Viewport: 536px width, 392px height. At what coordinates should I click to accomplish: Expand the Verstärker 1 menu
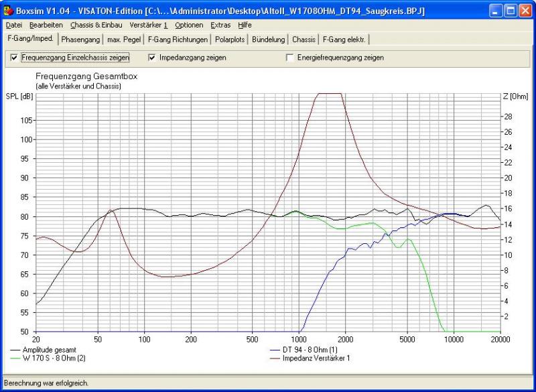pos(148,25)
